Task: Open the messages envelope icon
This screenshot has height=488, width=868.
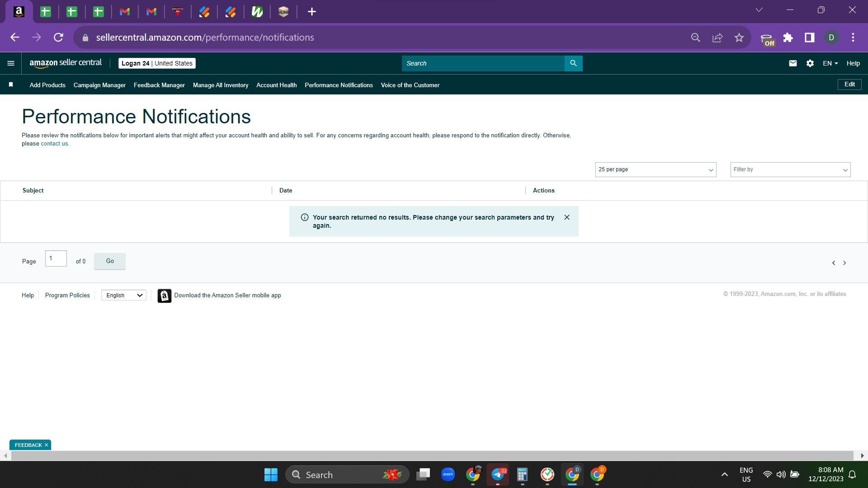Action: tap(793, 63)
